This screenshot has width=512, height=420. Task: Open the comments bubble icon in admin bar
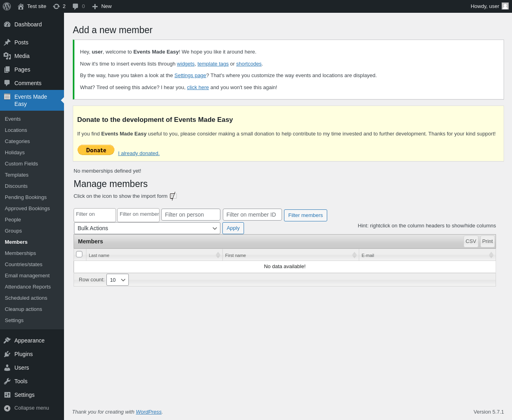coord(75,6)
